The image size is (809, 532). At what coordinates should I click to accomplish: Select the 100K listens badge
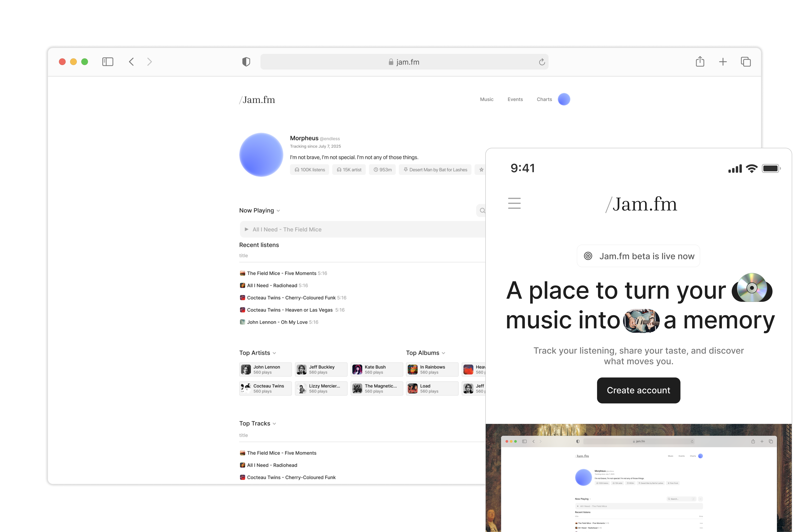309,170
